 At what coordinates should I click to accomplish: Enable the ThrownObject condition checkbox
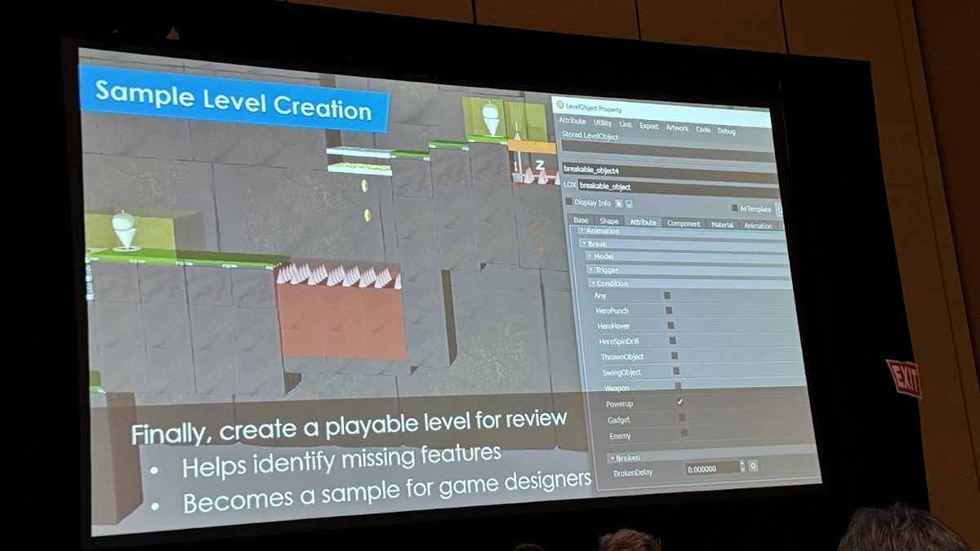coord(674,356)
